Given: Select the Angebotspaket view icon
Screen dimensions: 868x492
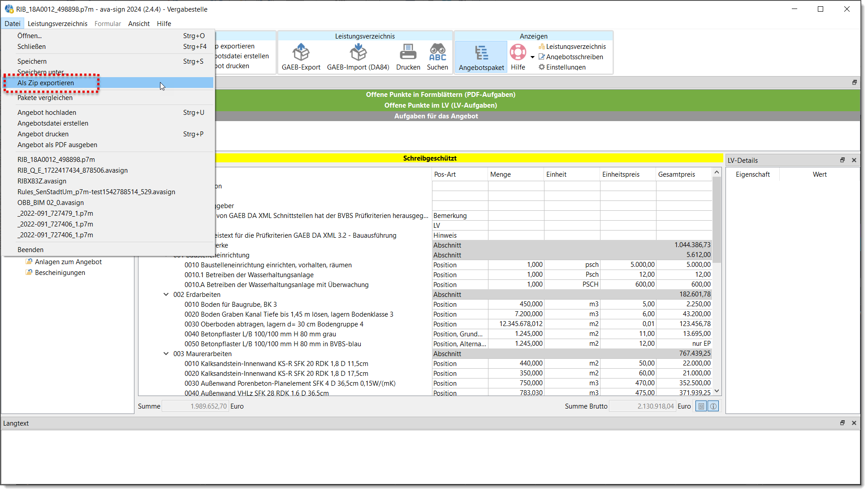Looking at the screenshot, I should pos(481,57).
